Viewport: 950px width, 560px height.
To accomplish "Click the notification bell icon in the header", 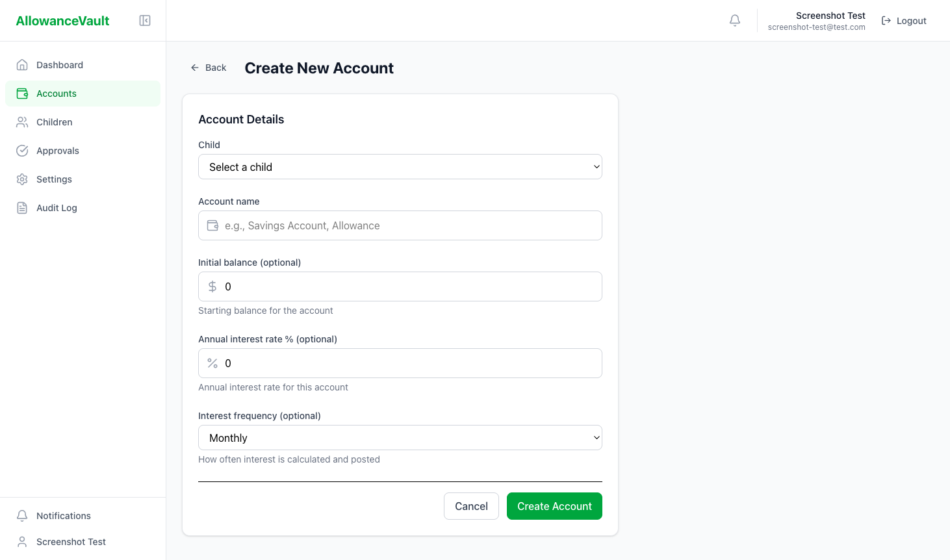I will tap(735, 20).
